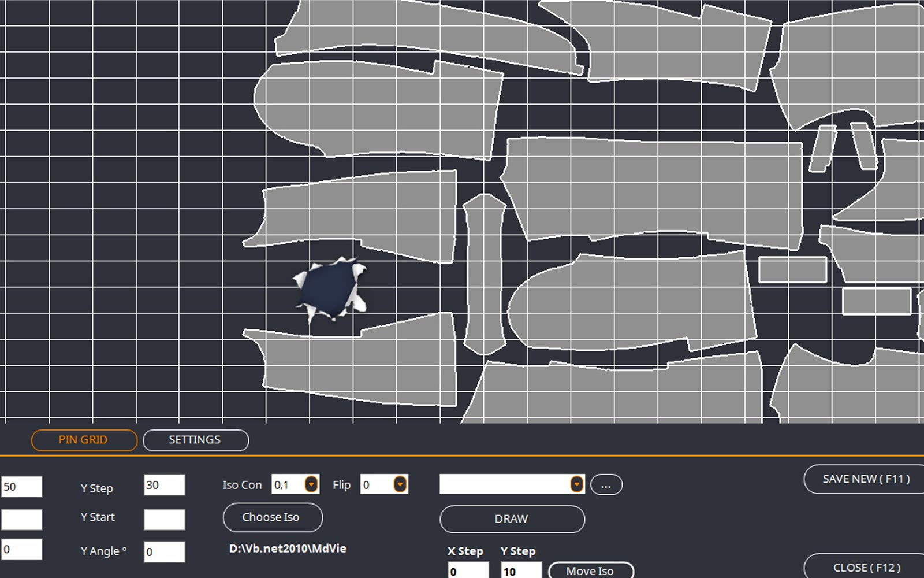Click the input field showing 50

[x=21, y=487]
